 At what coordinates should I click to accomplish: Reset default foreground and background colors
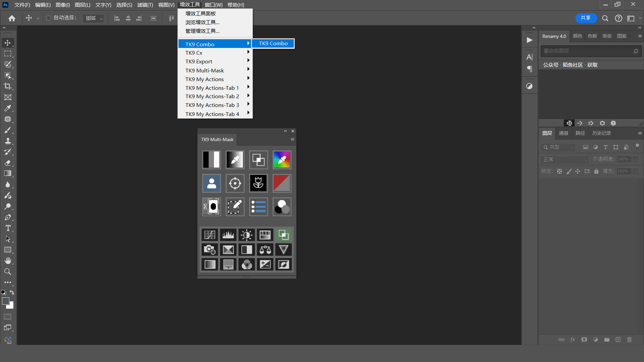click(x=3, y=293)
